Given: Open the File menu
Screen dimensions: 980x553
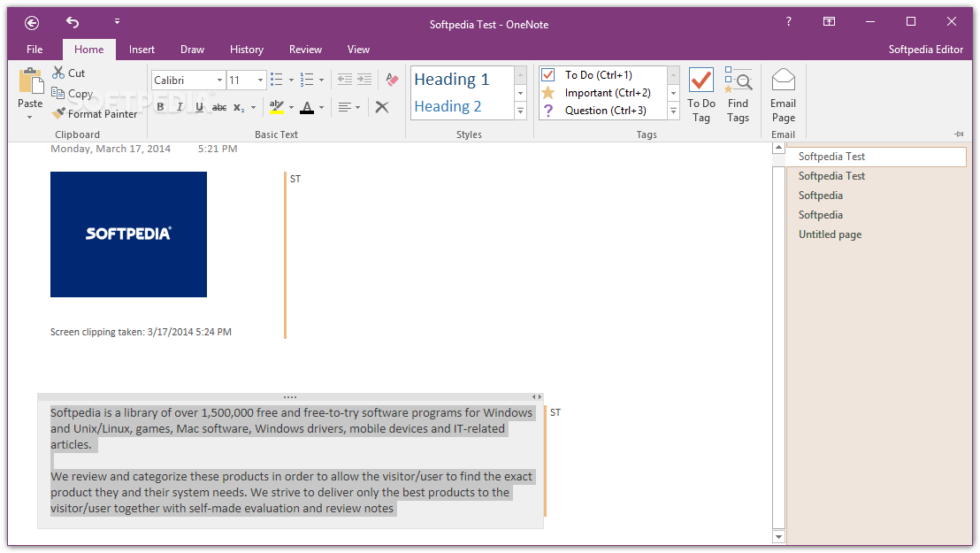Looking at the screenshot, I should [35, 50].
